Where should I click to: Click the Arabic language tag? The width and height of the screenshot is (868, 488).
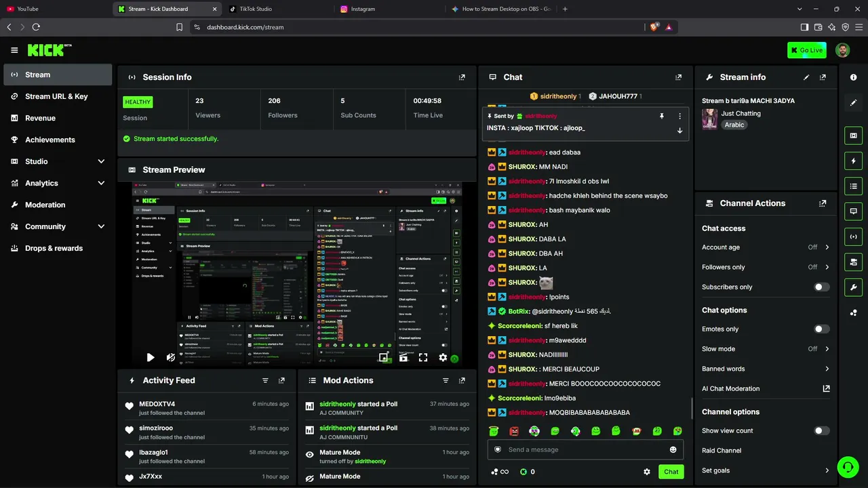pos(734,125)
